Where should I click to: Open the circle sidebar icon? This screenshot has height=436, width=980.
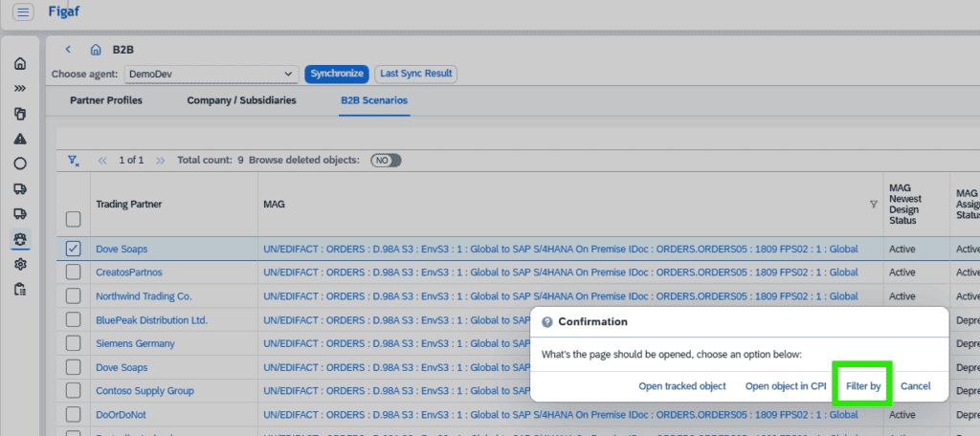pyautogui.click(x=20, y=163)
